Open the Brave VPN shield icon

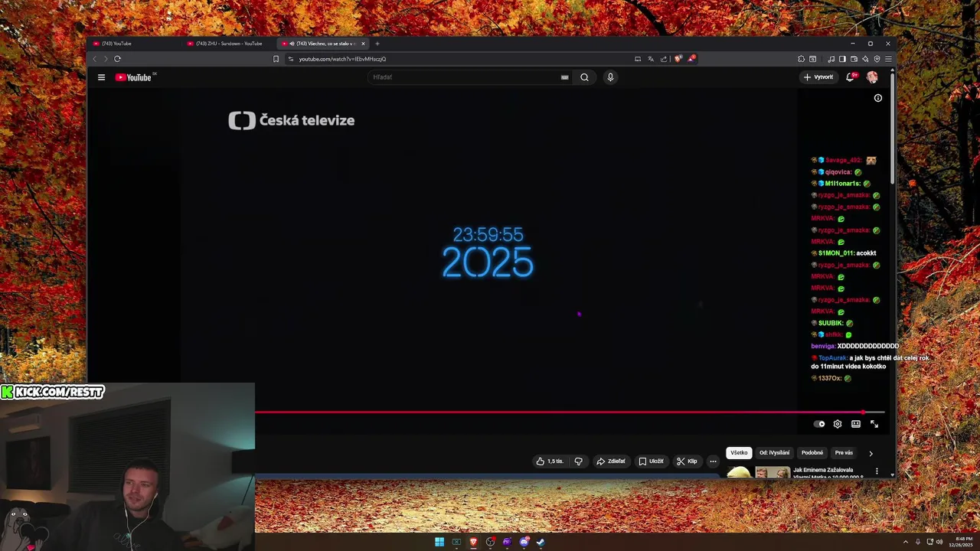877,59
